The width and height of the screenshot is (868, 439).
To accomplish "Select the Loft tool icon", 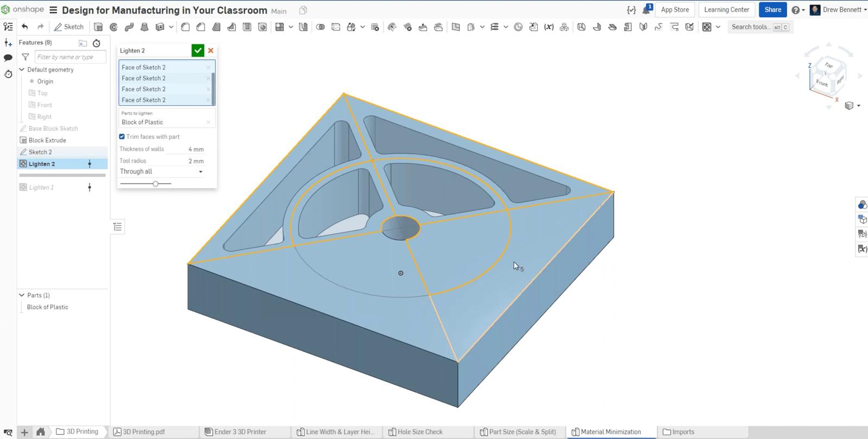I will [x=144, y=27].
